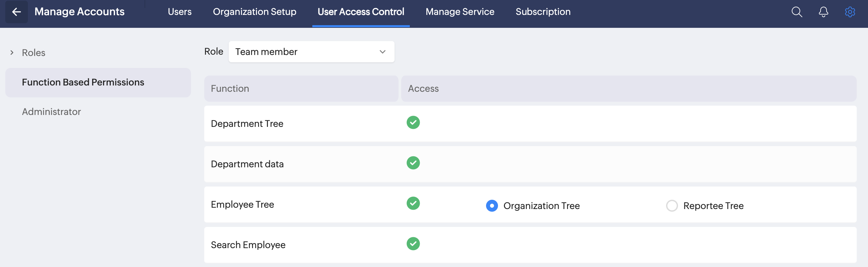Image resolution: width=868 pixels, height=267 pixels.
Task: Open the Subscription tab
Action: [543, 12]
